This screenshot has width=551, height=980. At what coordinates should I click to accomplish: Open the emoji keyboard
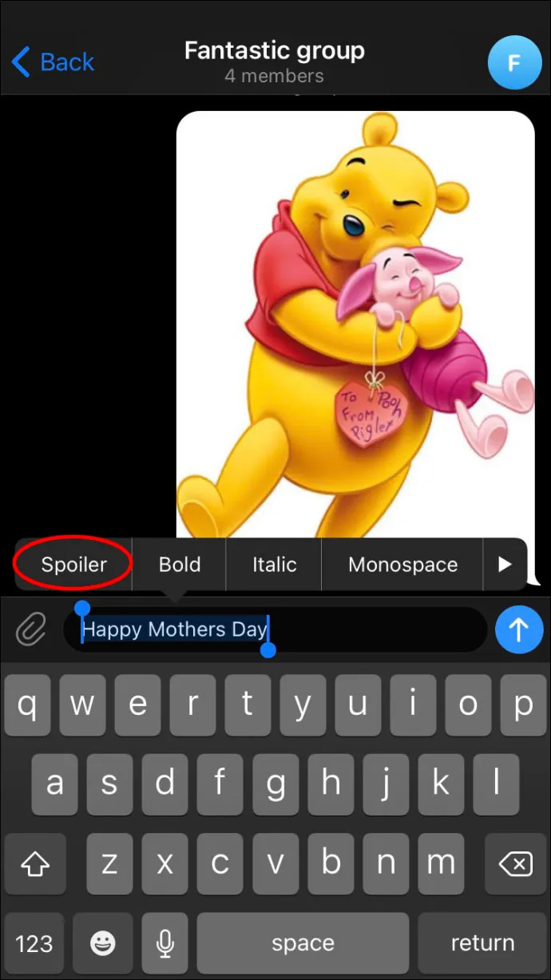point(101,944)
